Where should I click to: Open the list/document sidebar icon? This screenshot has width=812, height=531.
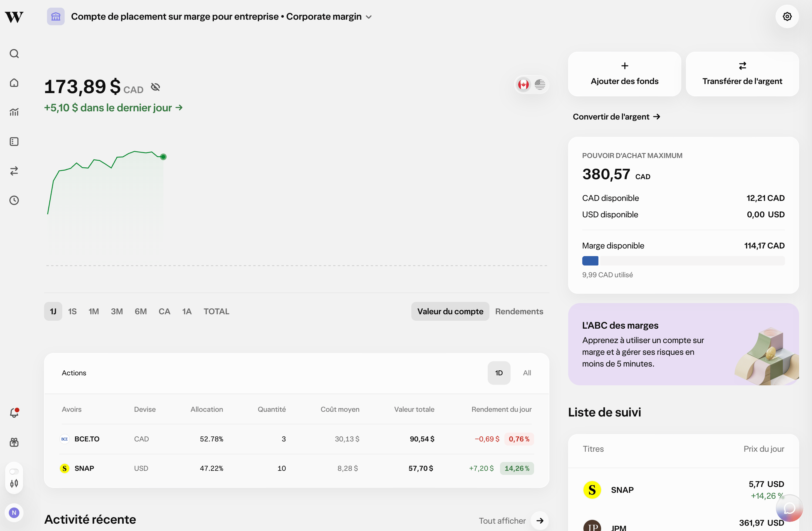click(x=14, y=142)
